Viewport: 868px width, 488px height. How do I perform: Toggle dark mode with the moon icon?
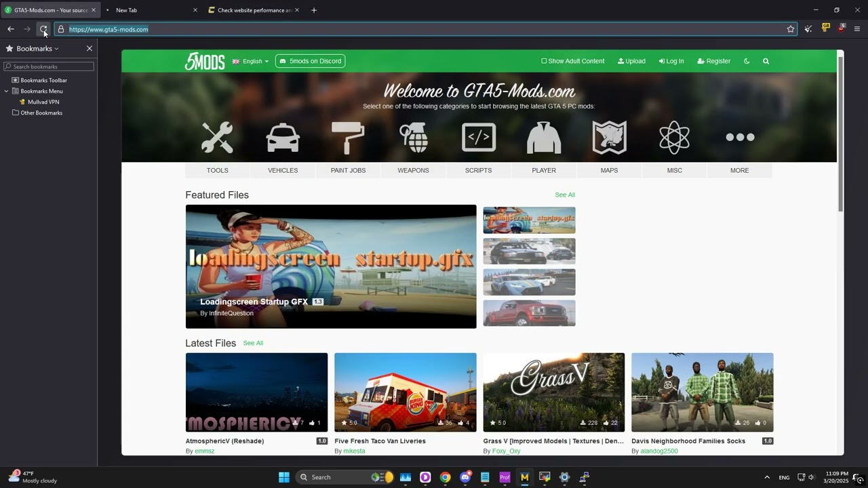click(x=747, y=61)
